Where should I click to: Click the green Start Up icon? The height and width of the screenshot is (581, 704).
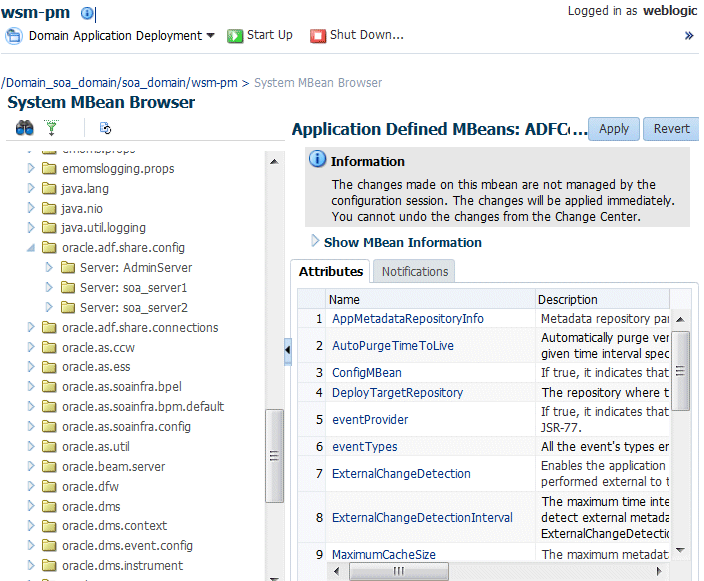click(234, 36)
